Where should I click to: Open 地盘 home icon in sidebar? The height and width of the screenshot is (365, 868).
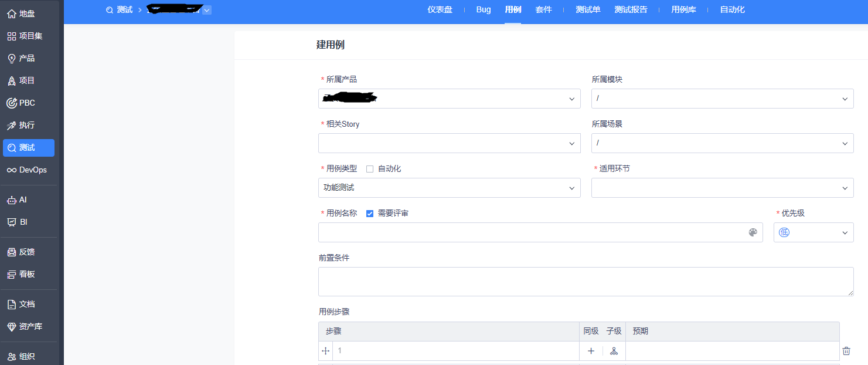(x=12, y=13)
